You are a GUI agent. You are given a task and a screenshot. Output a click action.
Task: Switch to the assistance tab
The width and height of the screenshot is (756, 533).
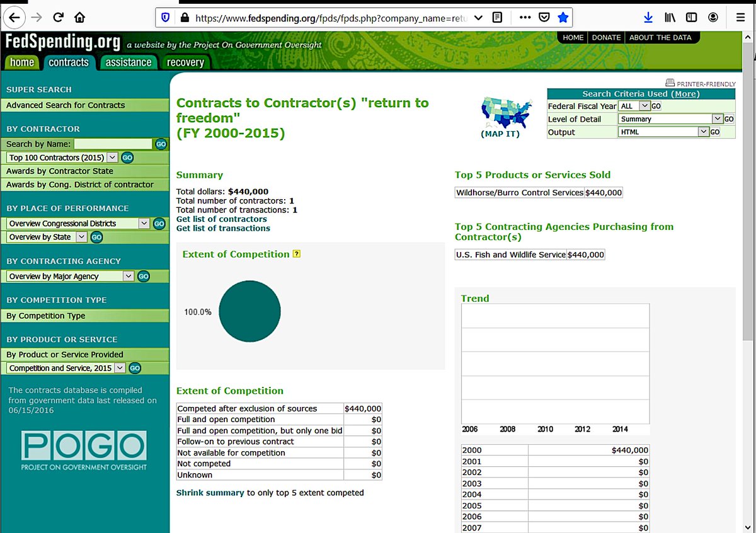click(x=129, y=62)
